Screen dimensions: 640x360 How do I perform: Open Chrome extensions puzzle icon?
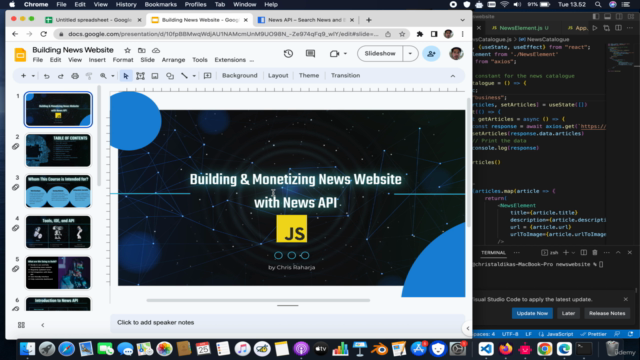click(x=420, y=34)
